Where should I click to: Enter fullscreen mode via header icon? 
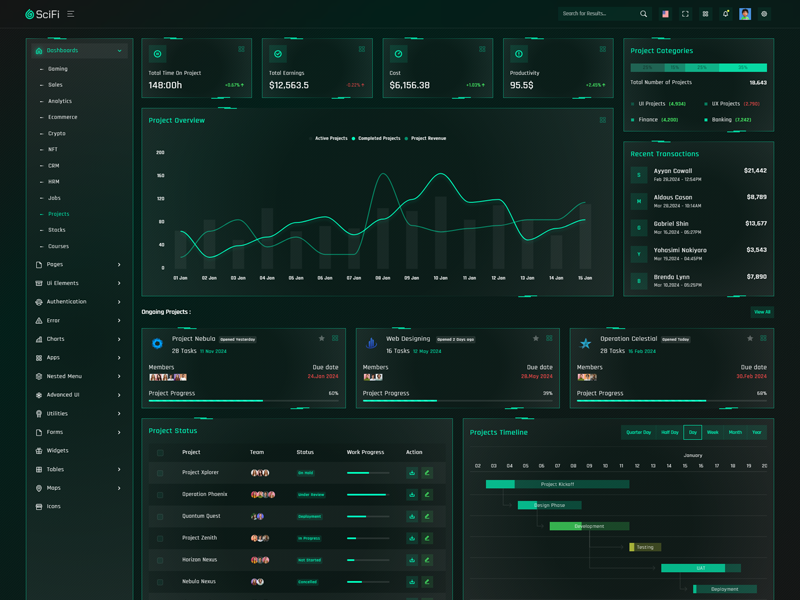click(x=685, y=14)
